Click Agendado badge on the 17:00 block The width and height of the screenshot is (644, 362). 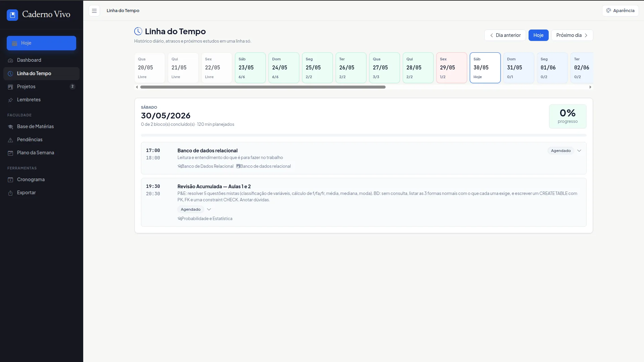point(561,151)
